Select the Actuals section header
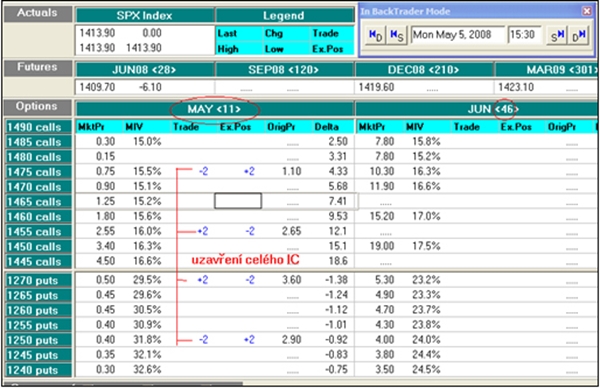This screenshot has height=388, width=600. tap(37, 13)
